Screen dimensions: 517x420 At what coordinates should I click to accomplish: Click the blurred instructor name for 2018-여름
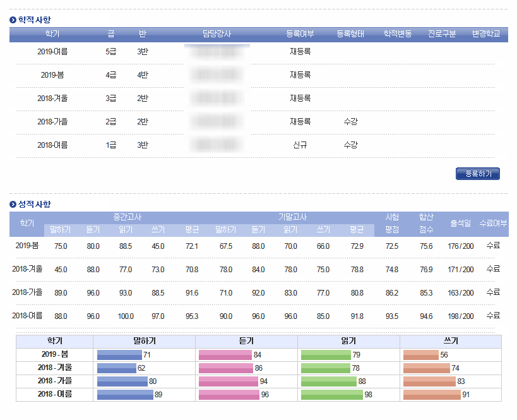point(217,145)
